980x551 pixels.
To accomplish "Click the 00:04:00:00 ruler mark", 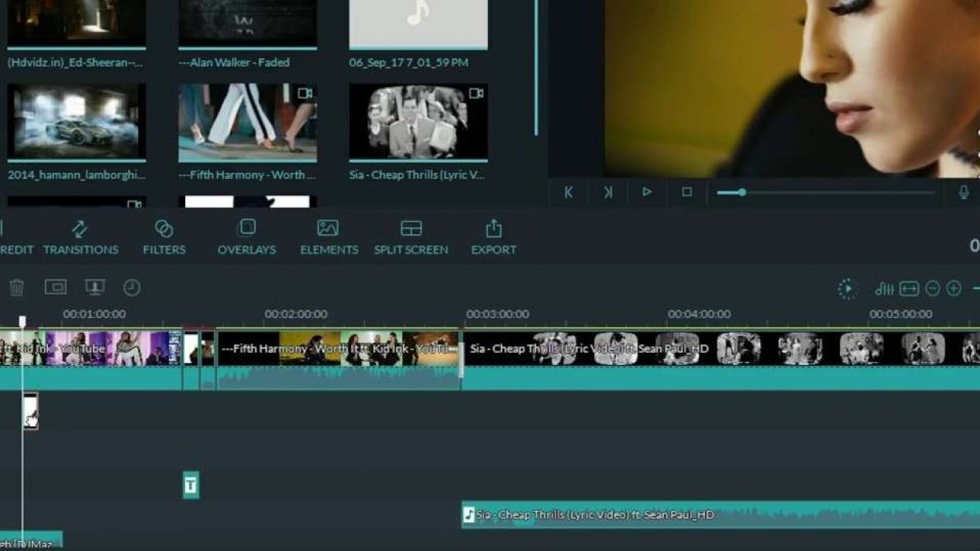I will [x=699, y=315].
